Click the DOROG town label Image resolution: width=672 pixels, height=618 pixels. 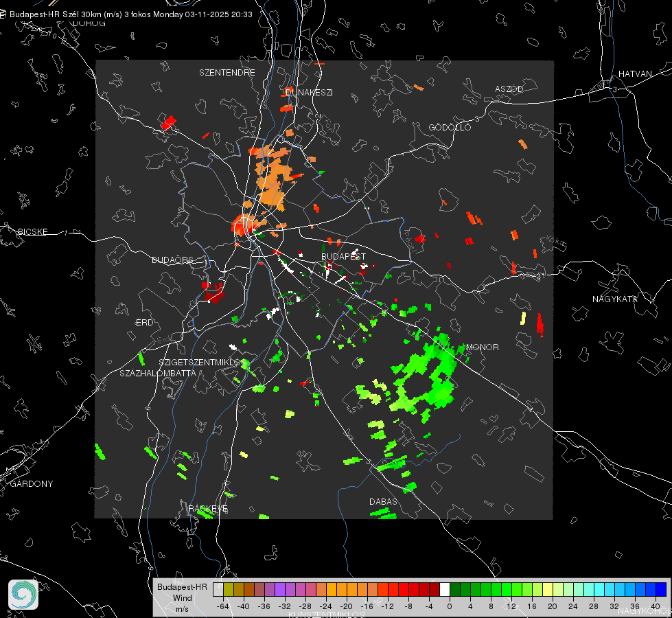tap(89, 23)
